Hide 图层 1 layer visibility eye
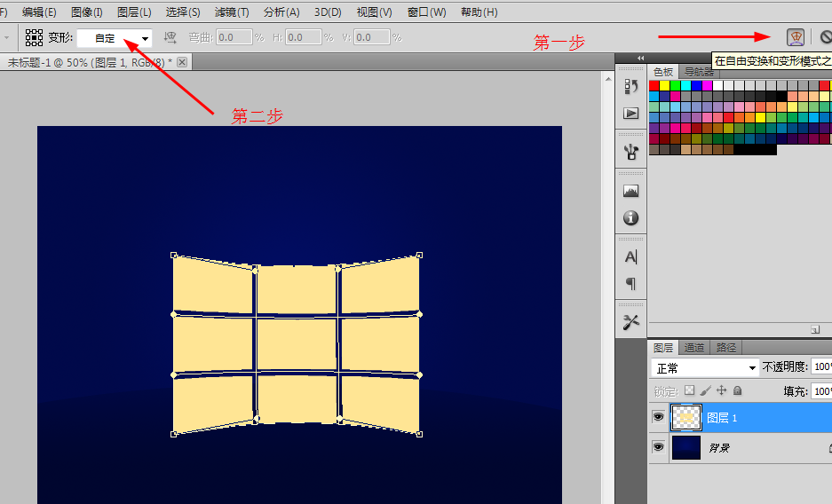 659,417
